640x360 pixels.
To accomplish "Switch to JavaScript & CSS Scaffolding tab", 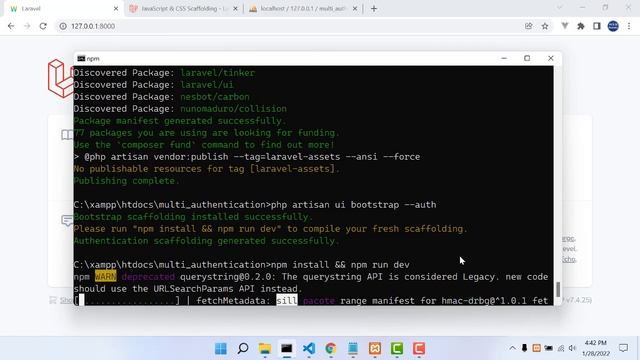I will click(183, 9).
